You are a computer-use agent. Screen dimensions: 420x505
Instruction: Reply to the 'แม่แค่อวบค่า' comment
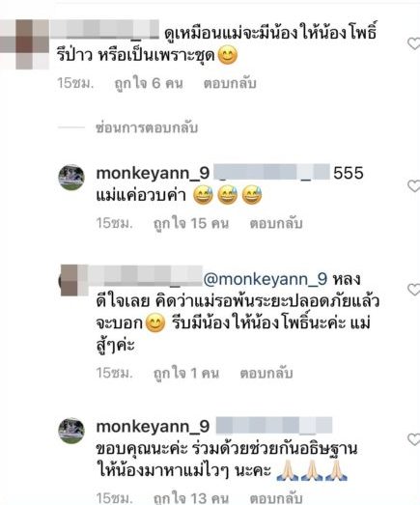pyautogui.click(x=276, y=223)
